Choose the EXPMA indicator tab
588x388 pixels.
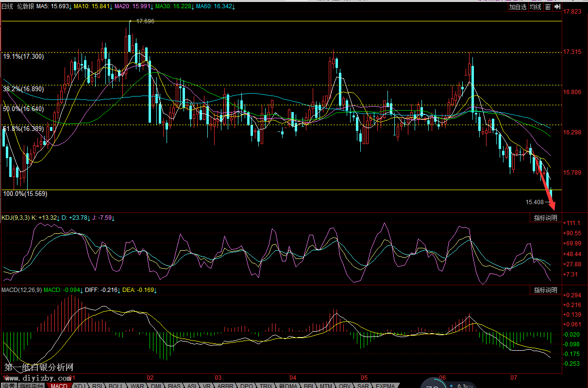(x=385, y=386)
